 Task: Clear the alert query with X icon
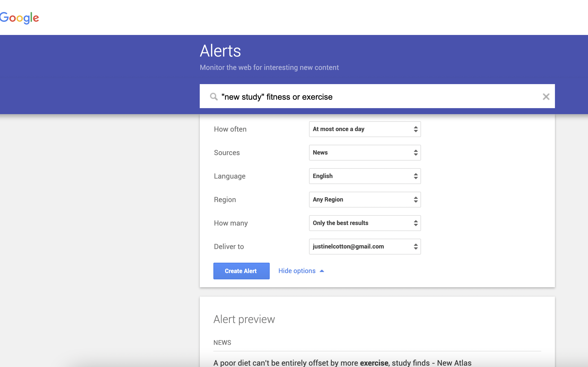(546, 97)
